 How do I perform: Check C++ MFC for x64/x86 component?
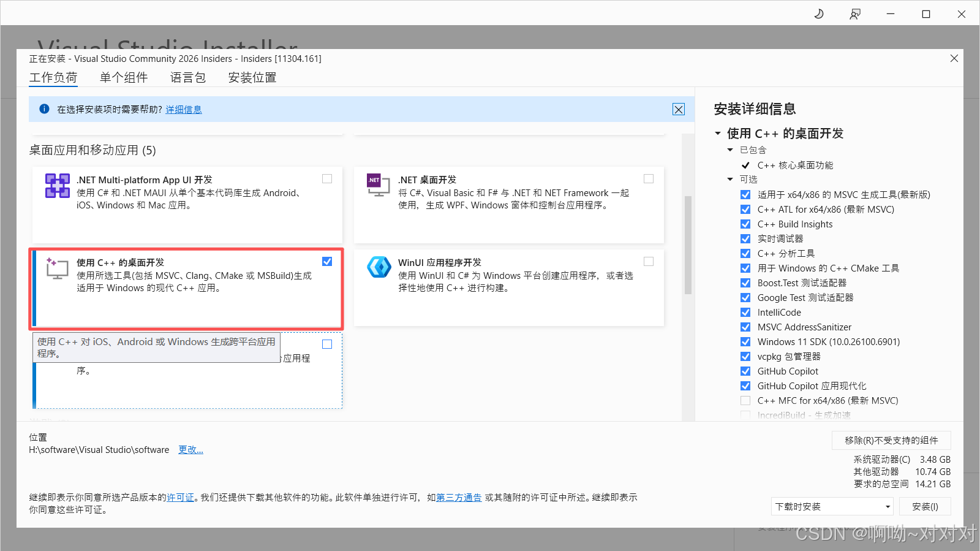tap(745, 401)
